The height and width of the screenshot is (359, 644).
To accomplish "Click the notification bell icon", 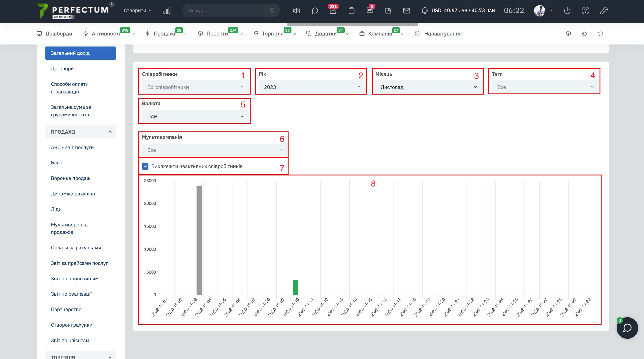I will [424, 11].
